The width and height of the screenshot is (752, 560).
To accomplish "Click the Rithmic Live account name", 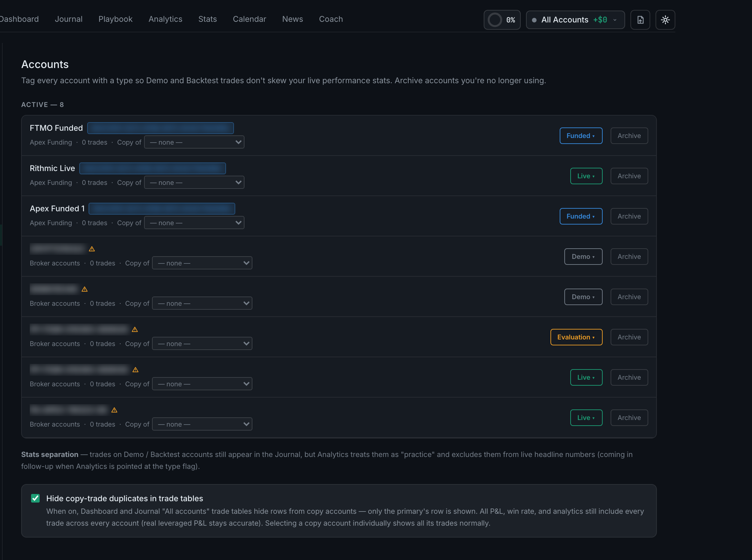I will pyautogui.click(x=52, y=168).
